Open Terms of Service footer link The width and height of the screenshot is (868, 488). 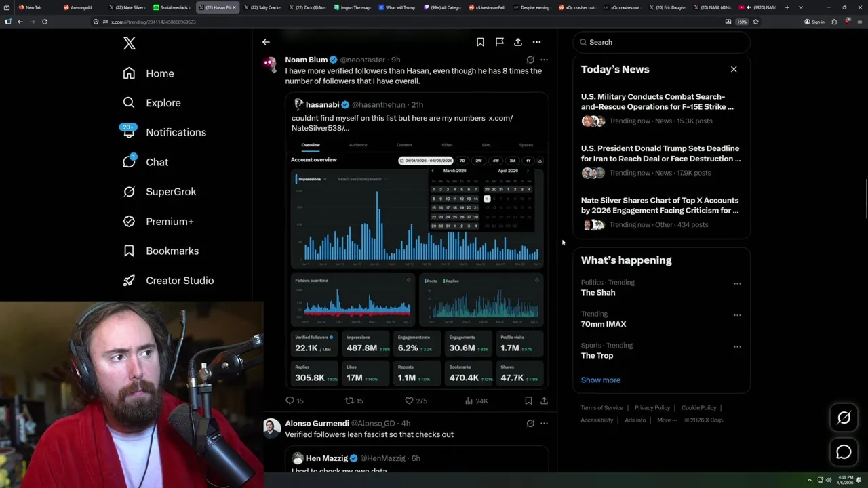pos(601,407)
